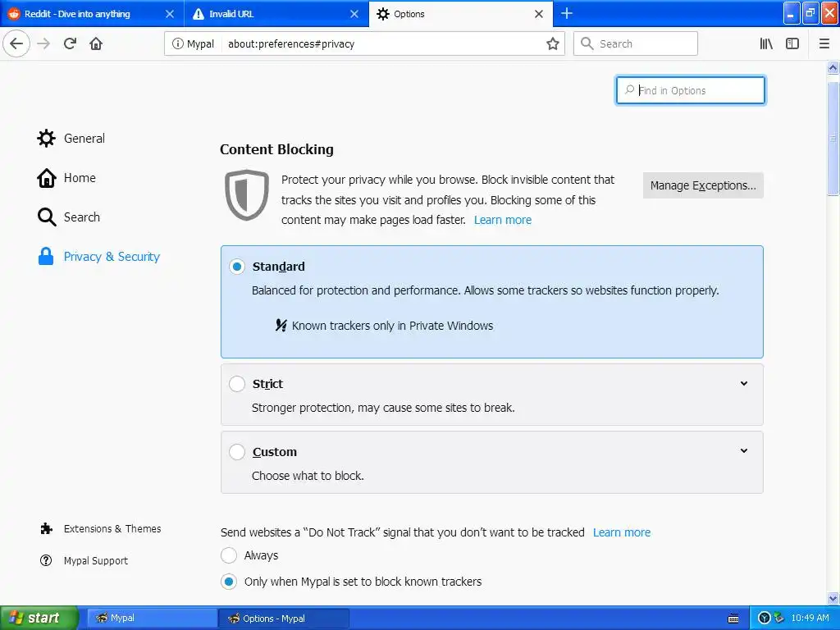Screen dimensions: 840x630
Task: Open the hamburger application menu
Action: 824,43
